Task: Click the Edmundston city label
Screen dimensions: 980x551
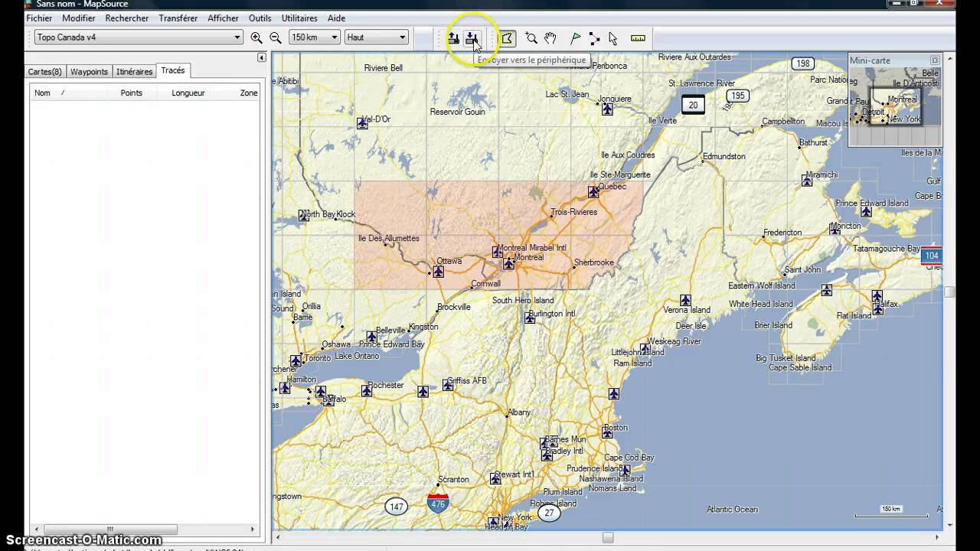Action: tap(724, 156)
